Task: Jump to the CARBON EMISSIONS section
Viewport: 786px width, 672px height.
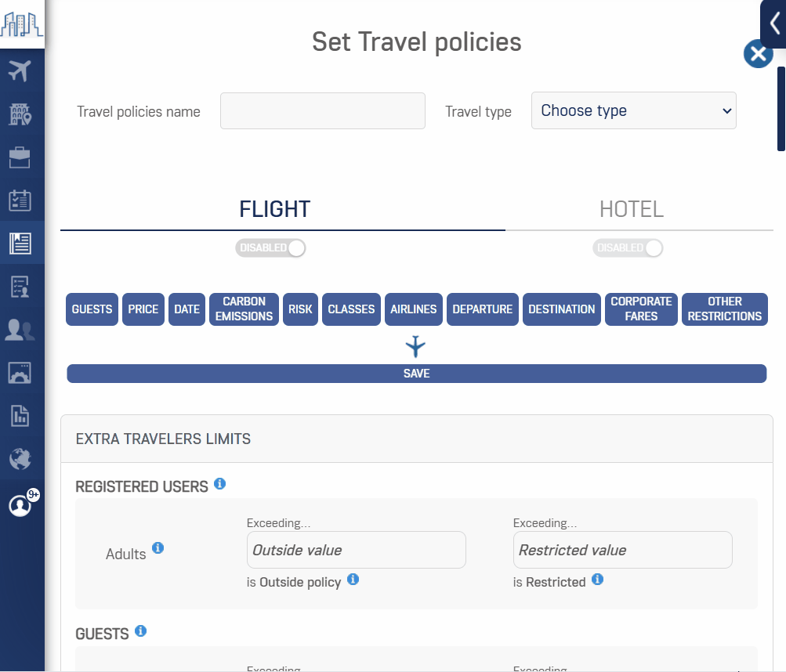Action: click(244, 309)
